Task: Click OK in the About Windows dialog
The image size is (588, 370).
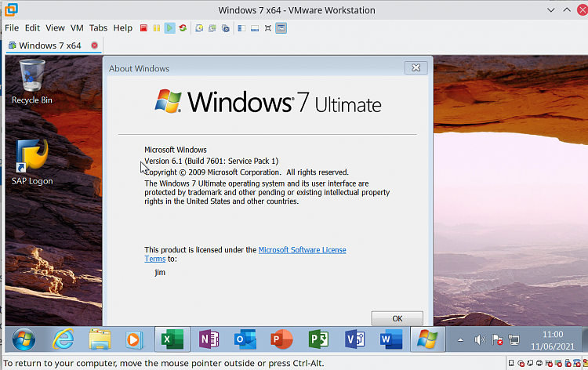Action: click(x=397, y=318)
